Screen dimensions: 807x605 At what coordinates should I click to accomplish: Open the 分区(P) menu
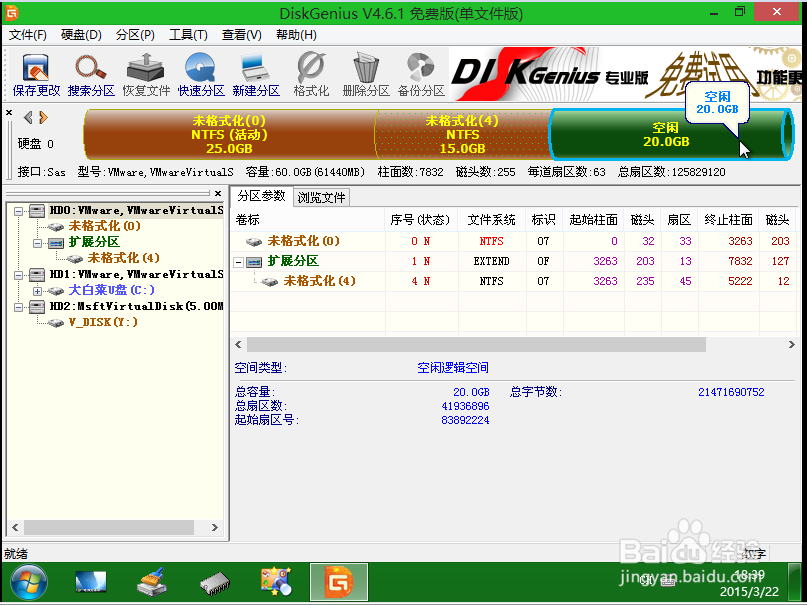pos(135,35)
